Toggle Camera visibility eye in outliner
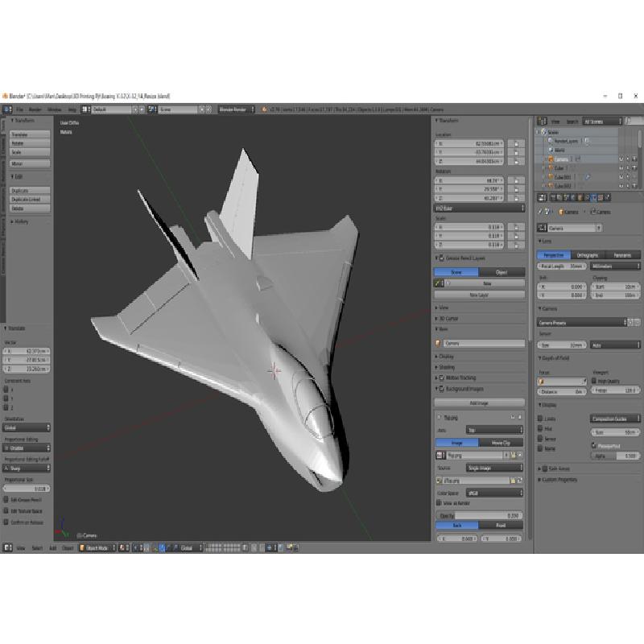 (621, 159)
